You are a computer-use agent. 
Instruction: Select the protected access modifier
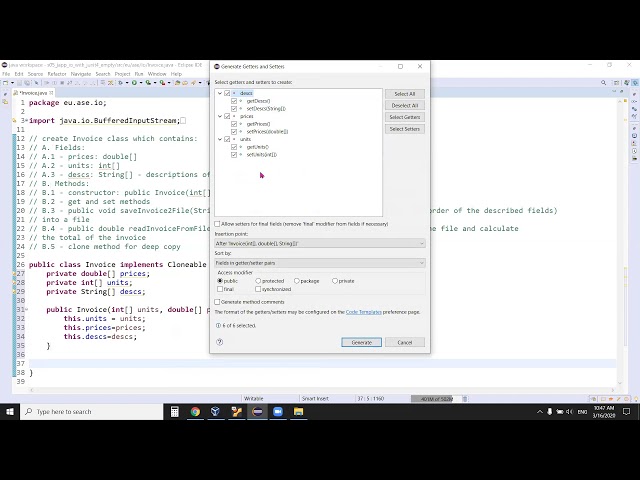click(258, 281)
